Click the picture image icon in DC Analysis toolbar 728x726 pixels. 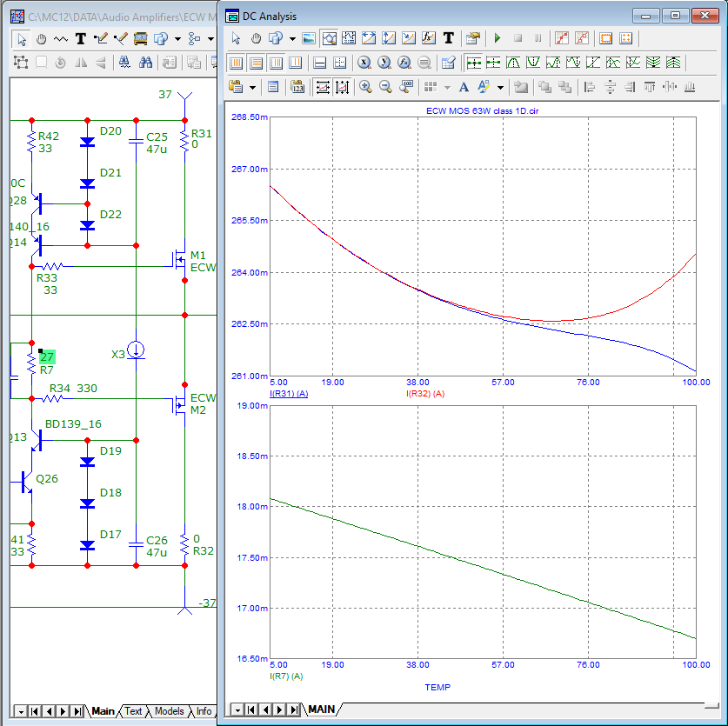[x=309, y=38]
